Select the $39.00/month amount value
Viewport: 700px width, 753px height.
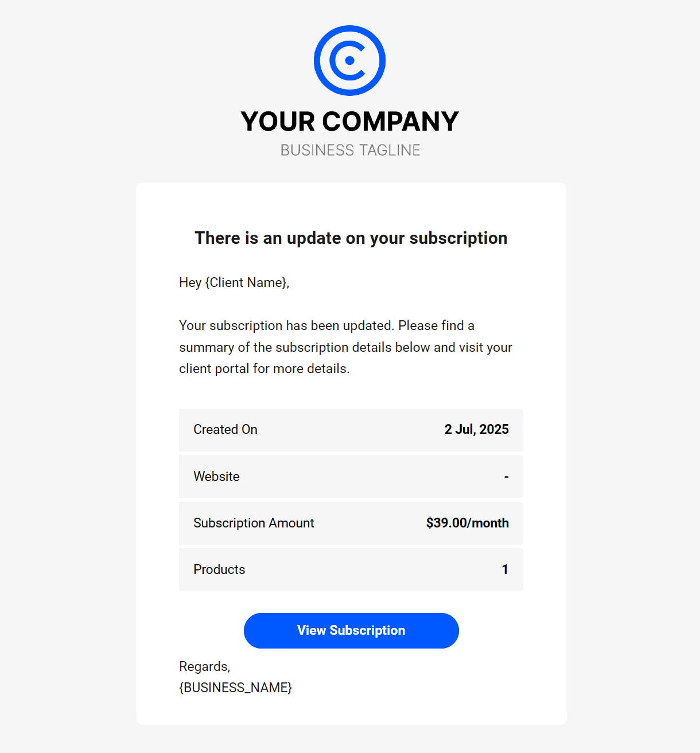point(467,523)
